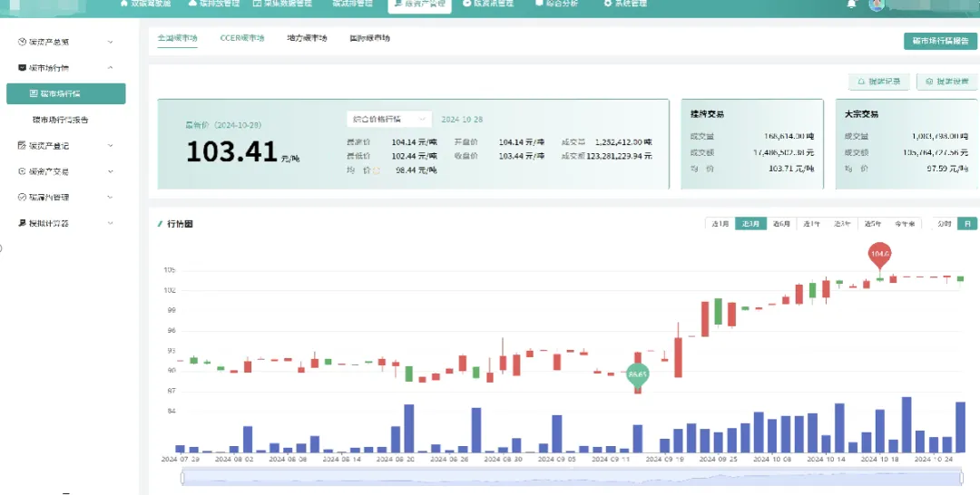Open 系统管理 in the top menu
The width and height of the screenshot is (980, 495).
tap(625, 5)
